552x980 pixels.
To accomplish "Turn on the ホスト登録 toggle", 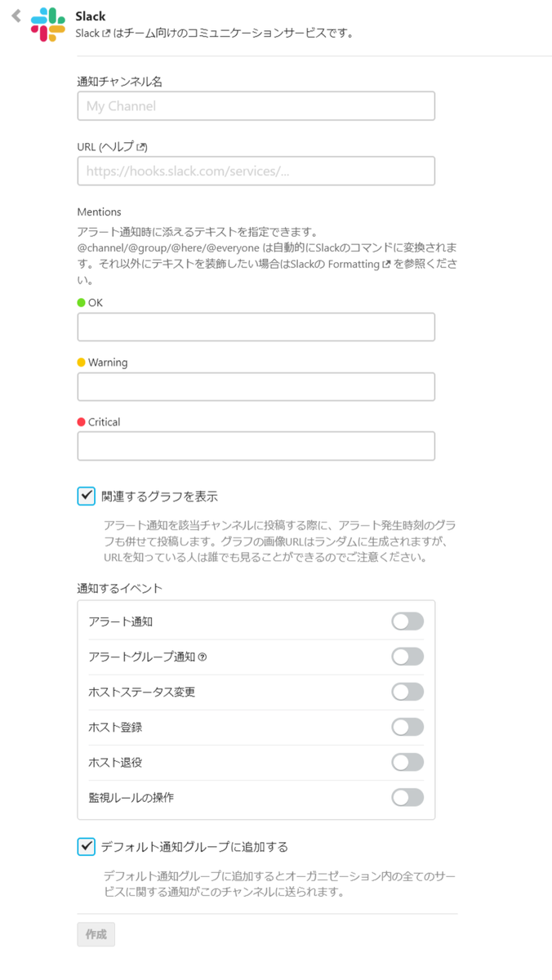I will 407,727.
